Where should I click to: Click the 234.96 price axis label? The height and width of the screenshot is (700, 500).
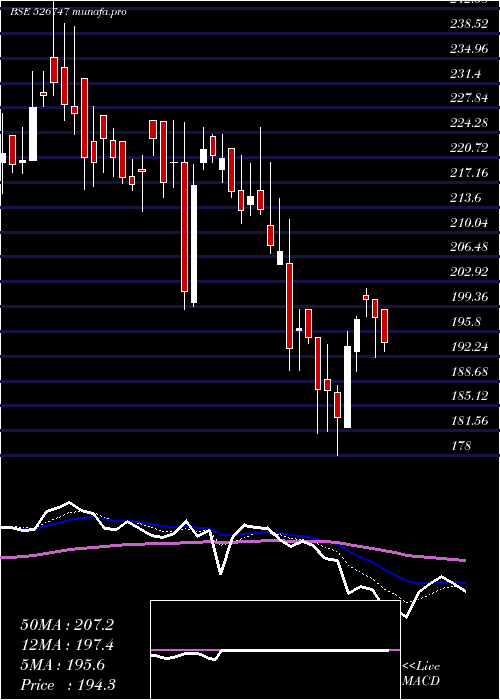click(x=469, y=49)
